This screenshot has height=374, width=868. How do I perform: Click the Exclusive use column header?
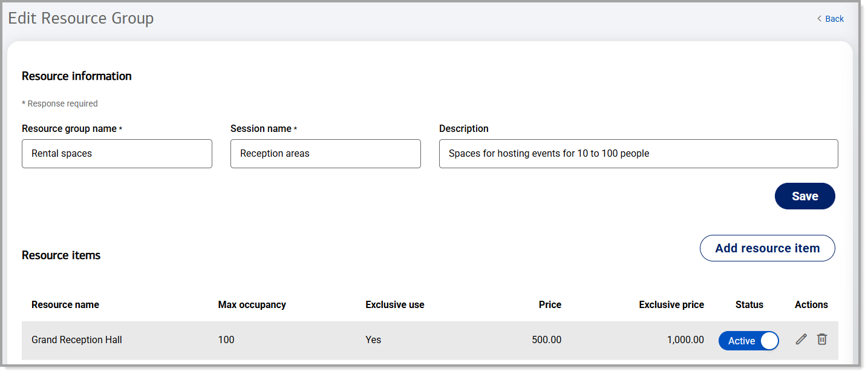point(395,305)
